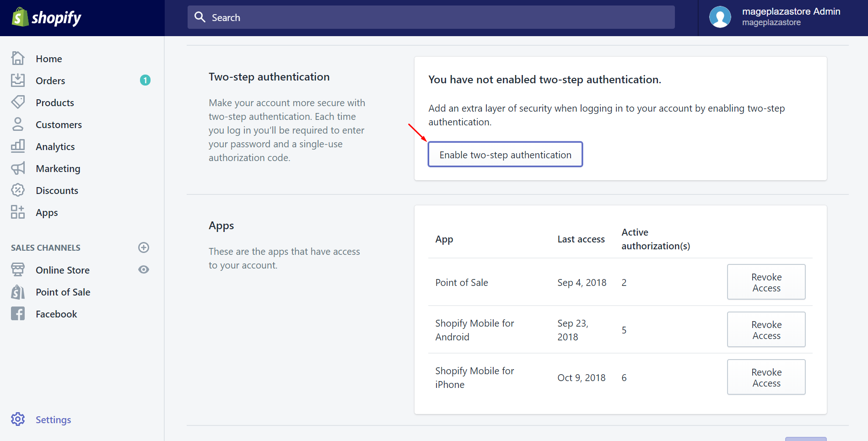Viewport: 868px width, 441px height.
Task: Click the Home icon in sidebar
Action: pos(18,58)
